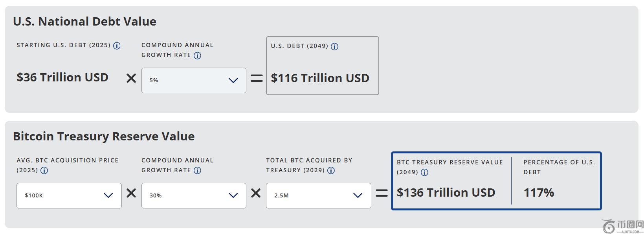Open info icon for the debt growth rate
The width and height of the screenshot is (644, 234).
click(197, 55)
